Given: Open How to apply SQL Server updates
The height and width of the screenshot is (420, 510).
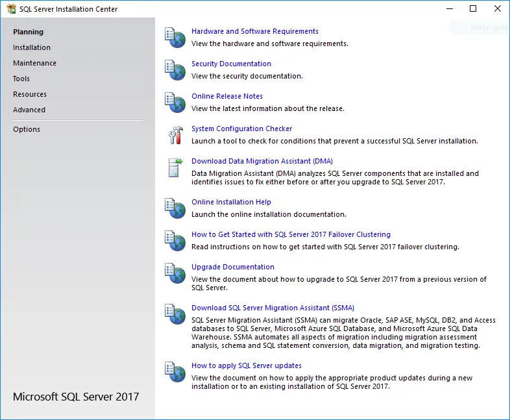Looking at the screenshot, I should [247, 365].
